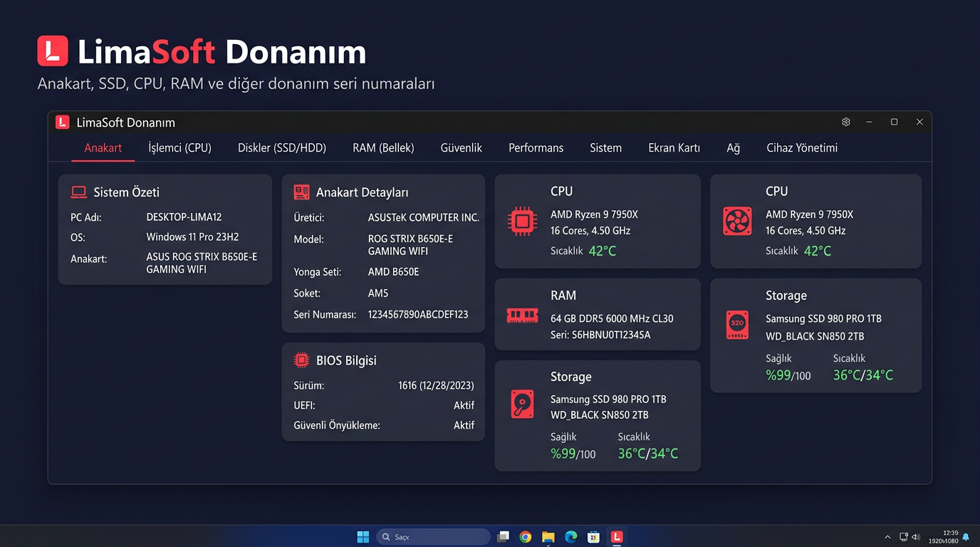Click the large LimaSoft Donanım header logo

(53, 51)
